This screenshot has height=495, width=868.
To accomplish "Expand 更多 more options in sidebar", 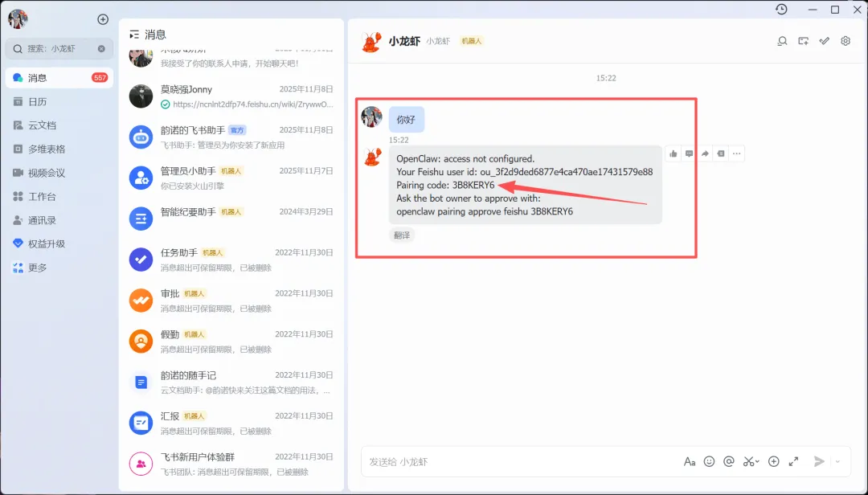I will (59, 268).
